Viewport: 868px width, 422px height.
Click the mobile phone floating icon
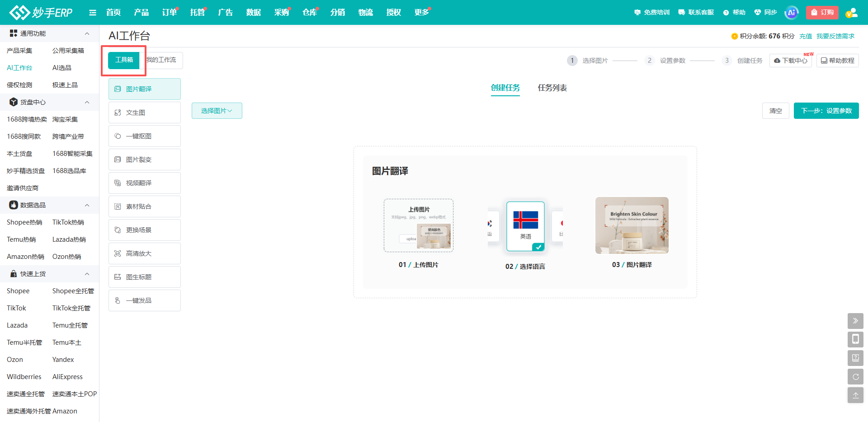point(855,339)
